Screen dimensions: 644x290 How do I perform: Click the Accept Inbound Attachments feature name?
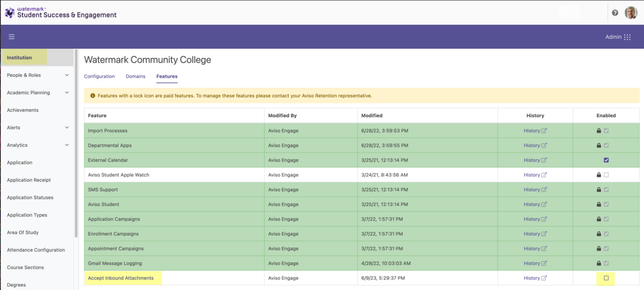coord(121,278)
